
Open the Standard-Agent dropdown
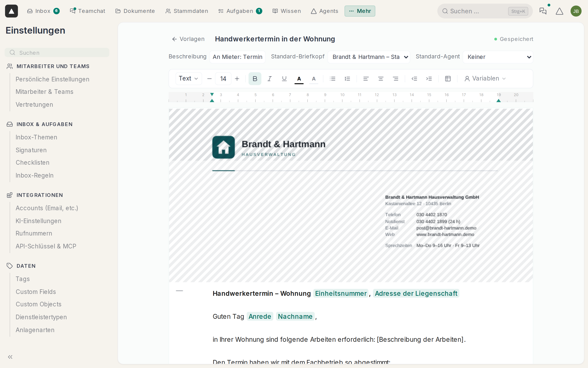pos(498,57)
